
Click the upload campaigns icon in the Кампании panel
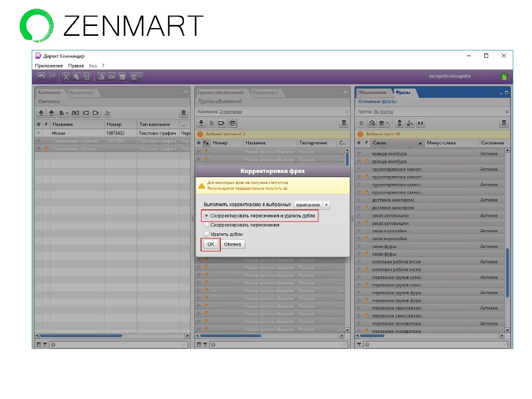click(x=41, y=113)
